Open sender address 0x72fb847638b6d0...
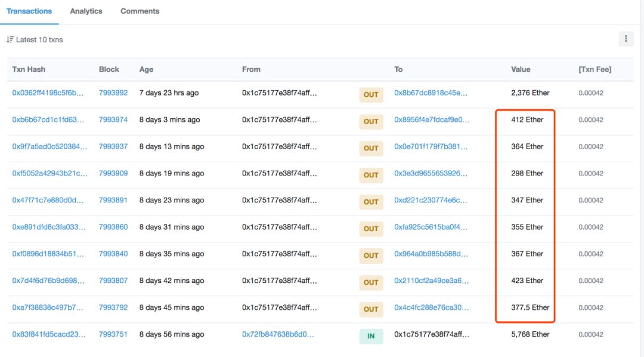 (278, 334)
